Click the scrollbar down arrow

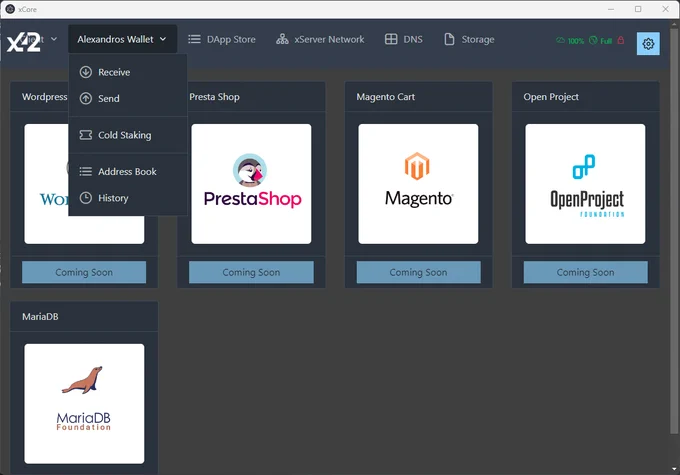pyautogui.click(x=673, y=469)
